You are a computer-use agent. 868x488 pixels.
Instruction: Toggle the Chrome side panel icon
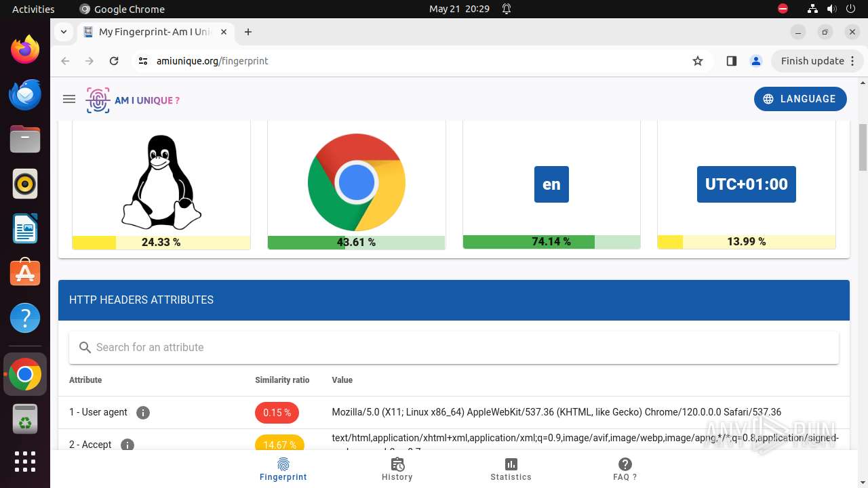pyautogui.click(x=731, y=61)
